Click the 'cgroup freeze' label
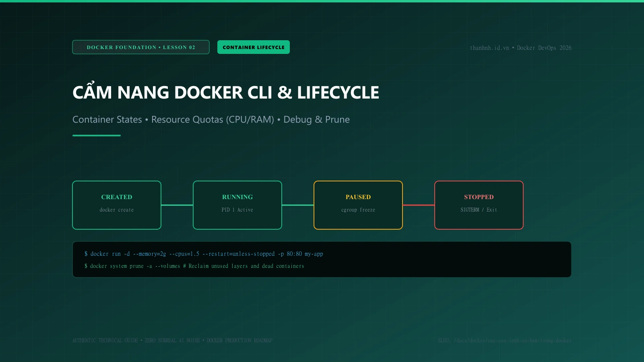644x362 pixels. pos(358,210)
